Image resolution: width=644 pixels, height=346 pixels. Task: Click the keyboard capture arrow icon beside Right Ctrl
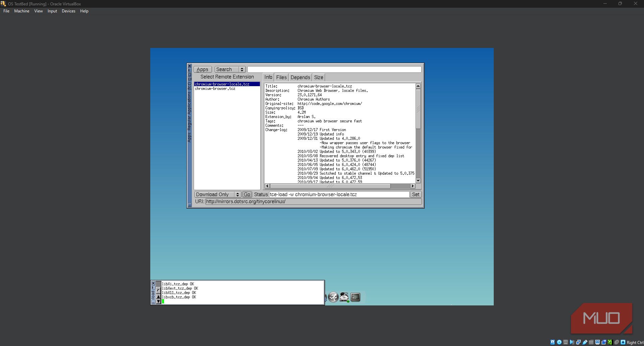(623, 342)
